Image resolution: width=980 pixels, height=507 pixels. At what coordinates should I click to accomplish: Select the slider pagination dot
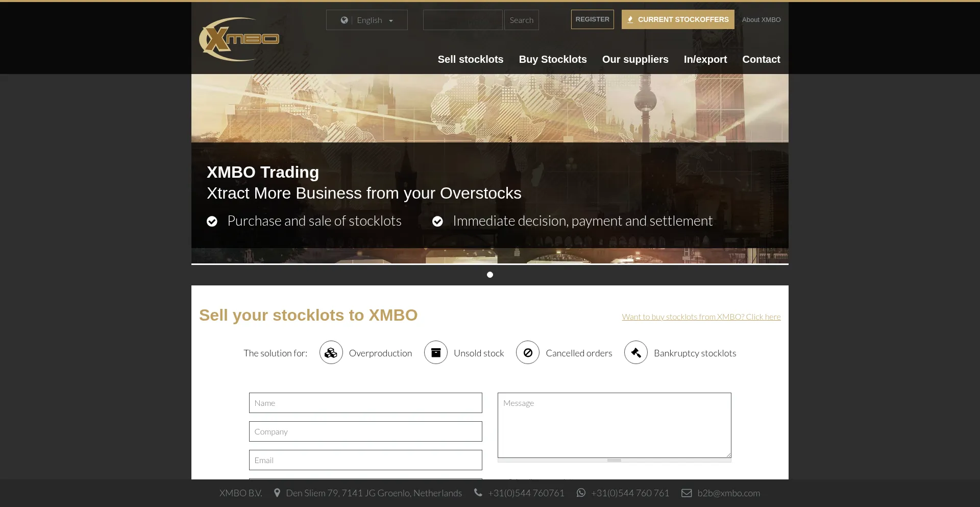(x=490, y=275)
